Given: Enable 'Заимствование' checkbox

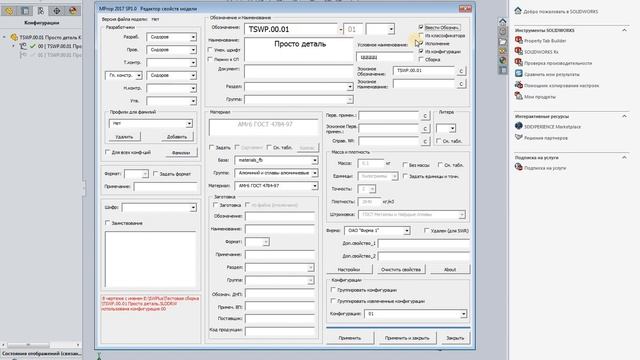Looking at the screenshot, I should [x=108, y=223].
